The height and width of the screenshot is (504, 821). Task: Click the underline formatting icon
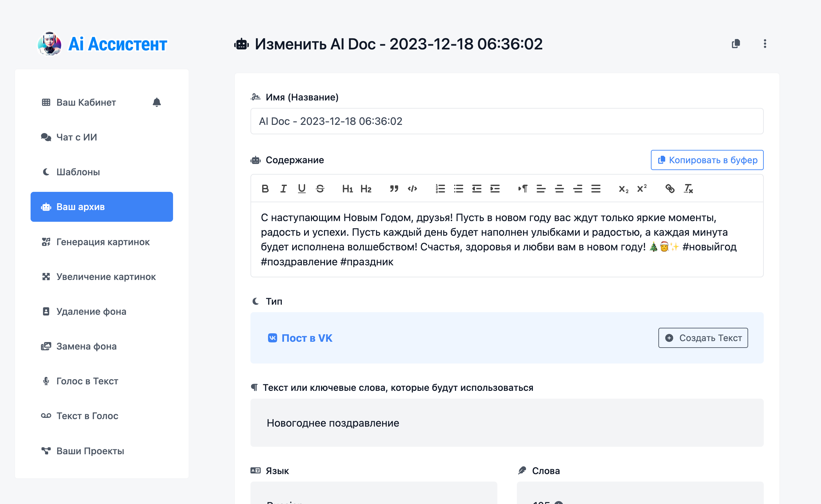302,189
